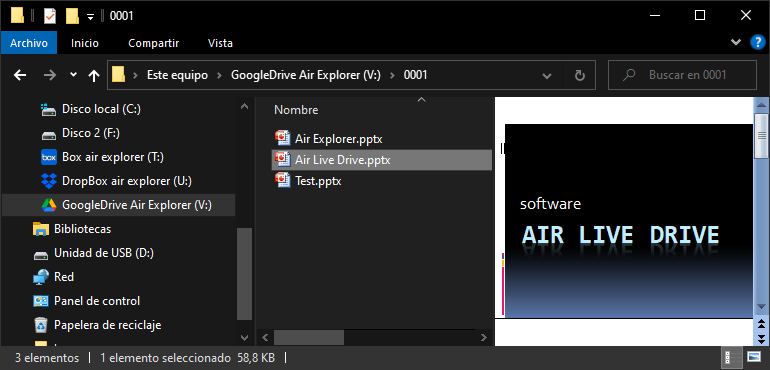Click Este equipo in the address path

177,75
